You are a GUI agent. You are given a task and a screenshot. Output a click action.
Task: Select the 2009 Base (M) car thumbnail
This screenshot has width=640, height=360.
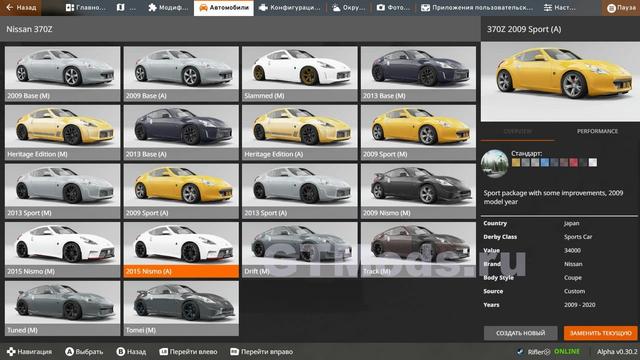63,74
